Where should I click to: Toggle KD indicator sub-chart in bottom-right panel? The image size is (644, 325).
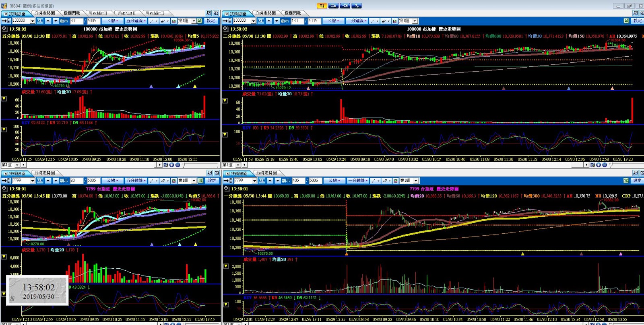coord(226,304)
